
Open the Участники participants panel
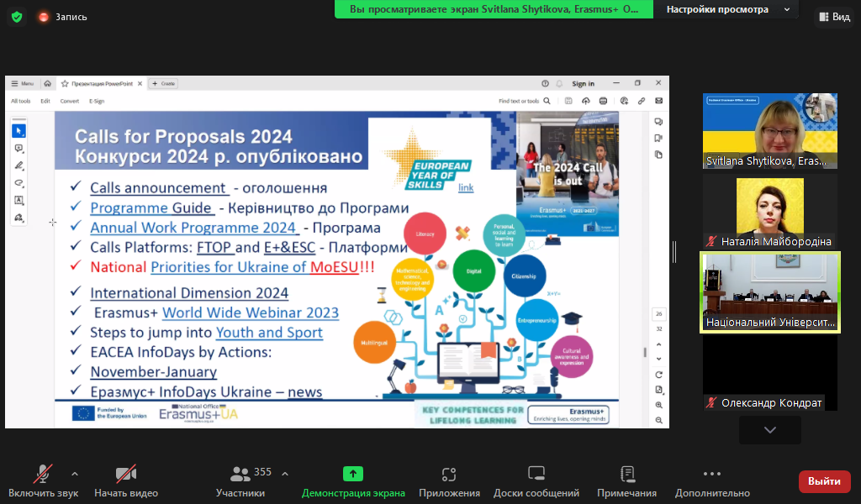(241, 481)
